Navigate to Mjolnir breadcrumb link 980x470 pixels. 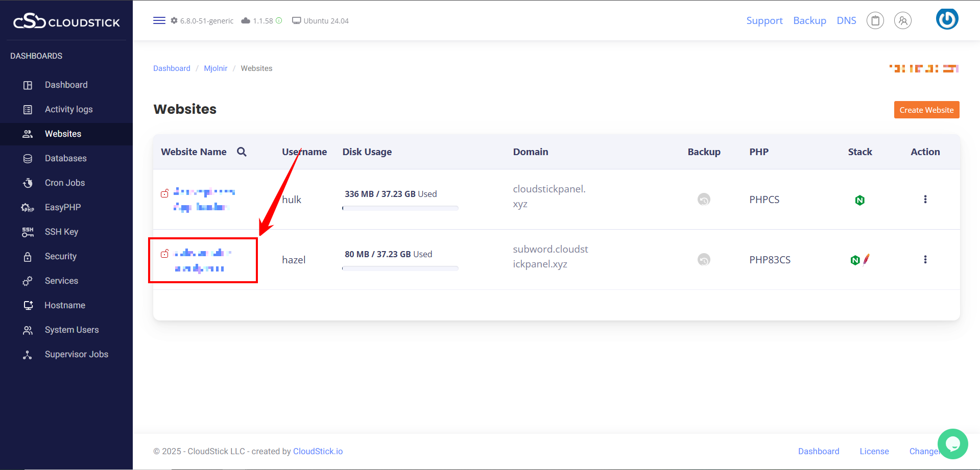click(216, 68)
